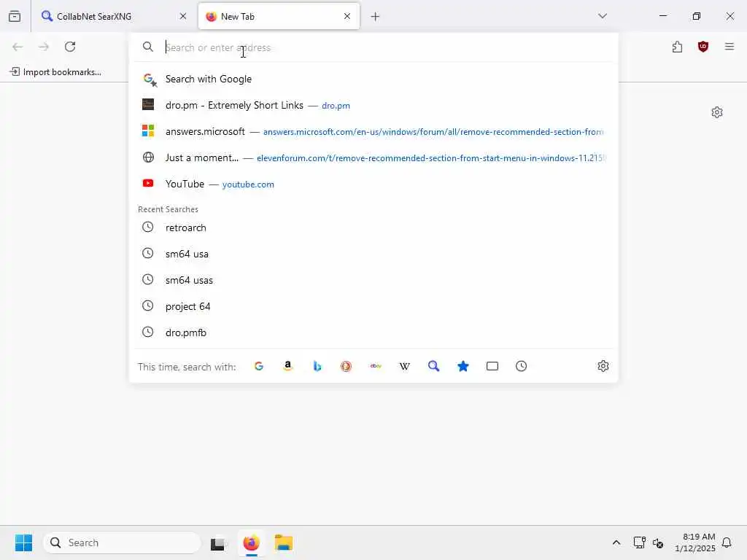Open the uBlock Origin shield icon
The height and width of the screenshot is (560, 747).
point(703,47)
